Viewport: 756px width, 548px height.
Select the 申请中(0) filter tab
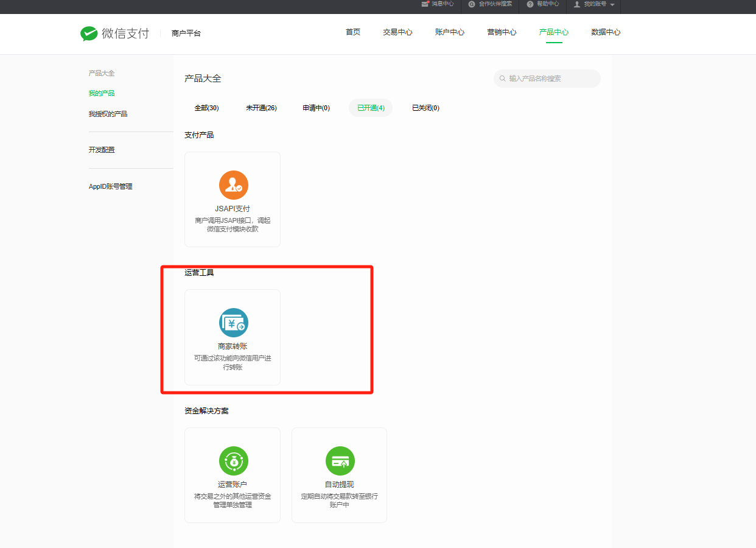tap(316, 108)
